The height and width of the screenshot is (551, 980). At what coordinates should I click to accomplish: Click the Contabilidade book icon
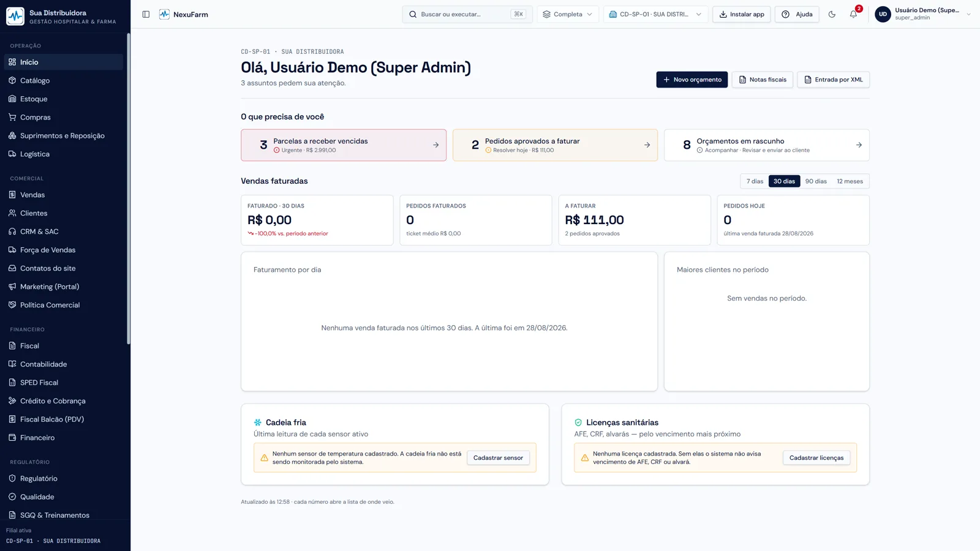point(12,364)
